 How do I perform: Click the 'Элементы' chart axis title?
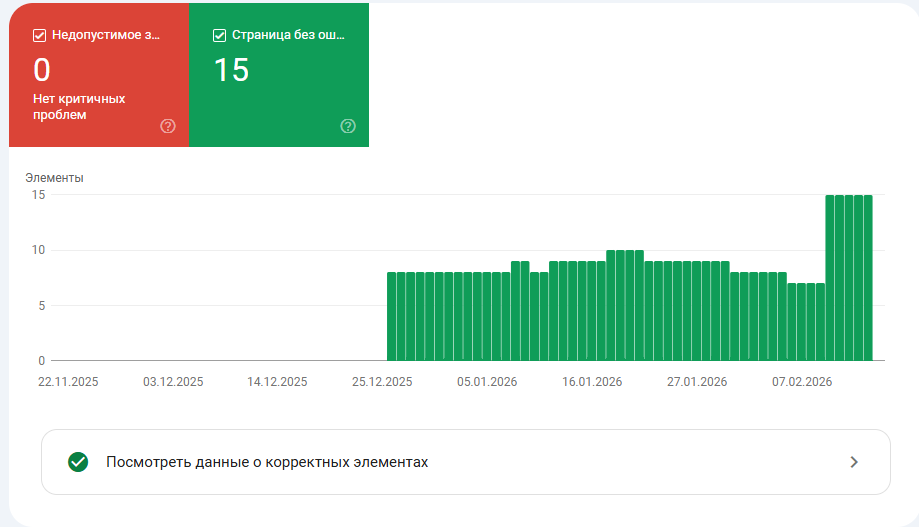click(54, 178)
